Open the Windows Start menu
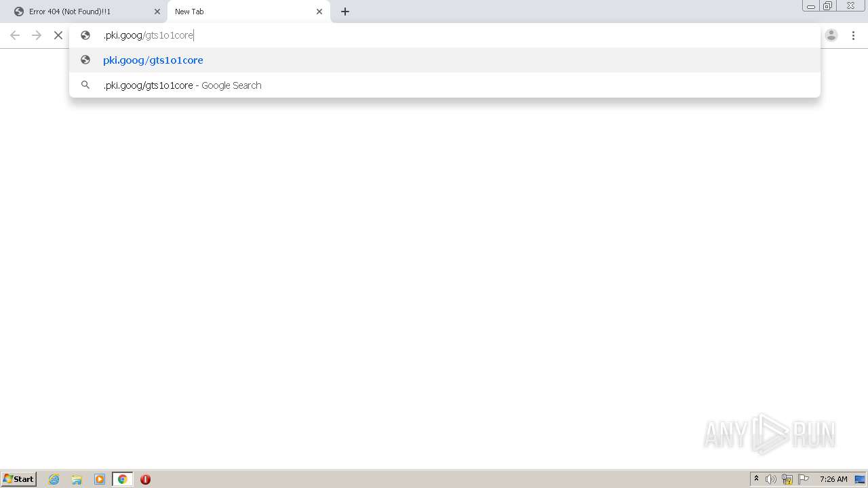This screenshot has width=868, height=488. click(19, 479)
